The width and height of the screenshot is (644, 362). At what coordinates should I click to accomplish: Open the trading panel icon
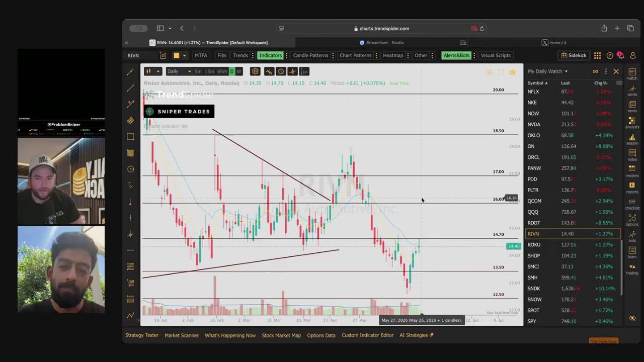(632, 268)
